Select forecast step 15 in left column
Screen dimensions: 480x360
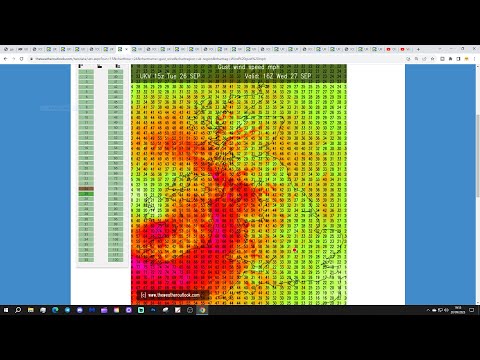(86, 143)
